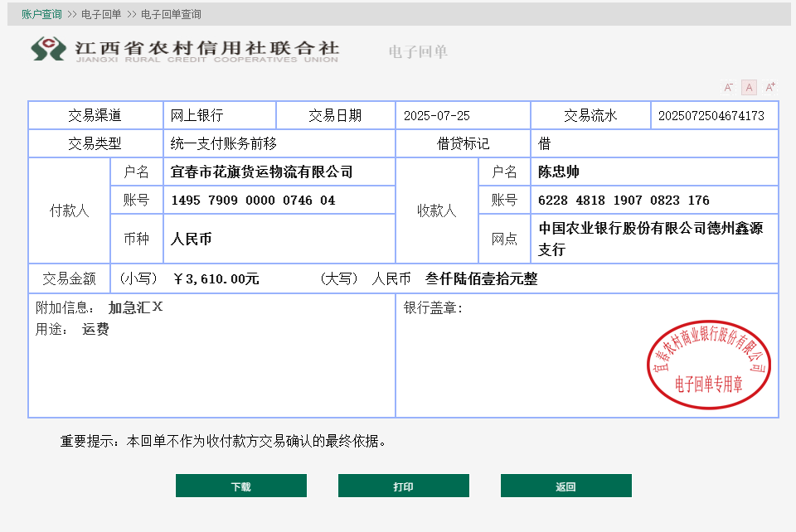Screen dimensions: 796x532
Task: Select the default font size A icon
Action: click(x=750, y=87)
